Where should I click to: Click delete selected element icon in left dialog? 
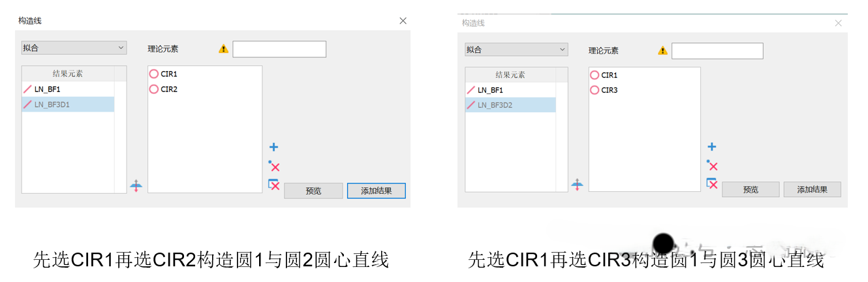click(274, 166)
